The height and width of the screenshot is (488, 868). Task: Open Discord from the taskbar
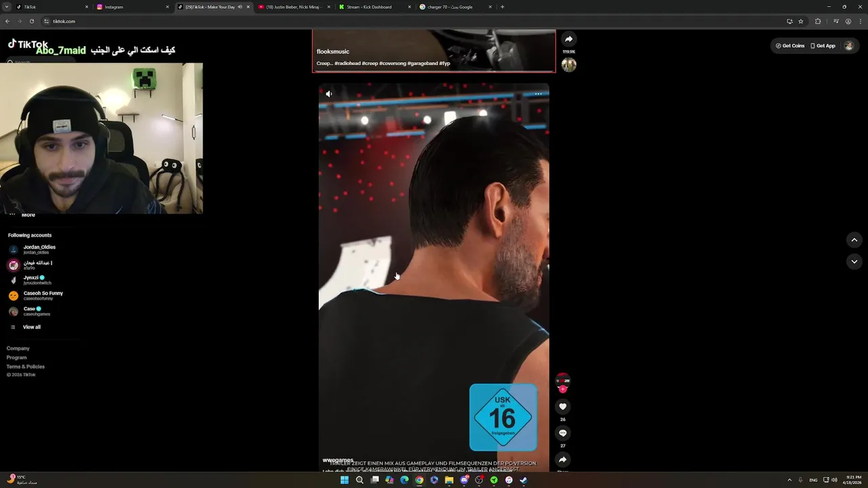(464, 480)
